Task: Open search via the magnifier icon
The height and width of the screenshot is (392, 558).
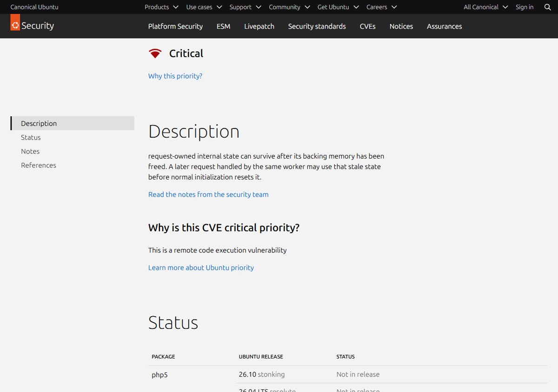Action: pyautogui.click(x=547, y=7)
